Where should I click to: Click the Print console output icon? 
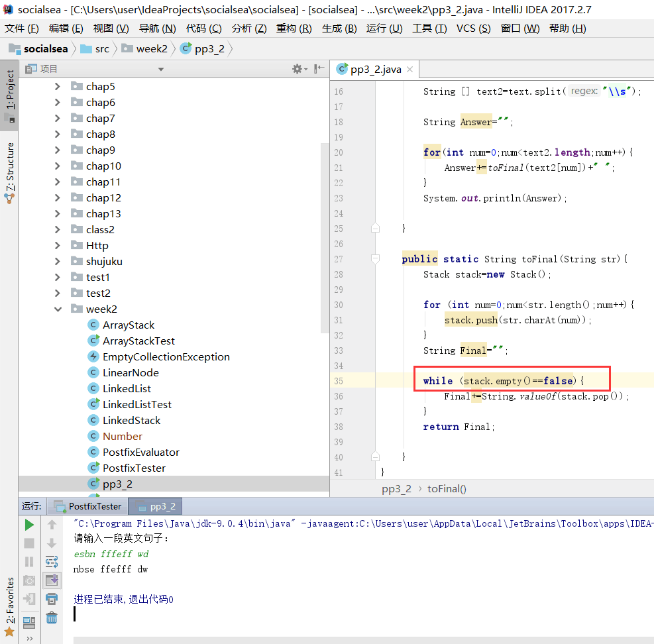pyautogui.click(x=52, y=599)
